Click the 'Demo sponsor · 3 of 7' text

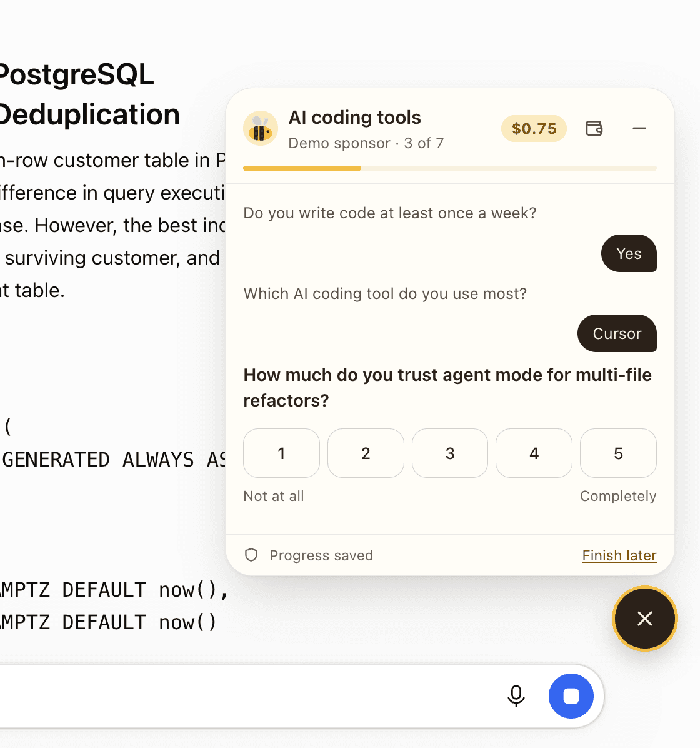click(x=366, y=143)
